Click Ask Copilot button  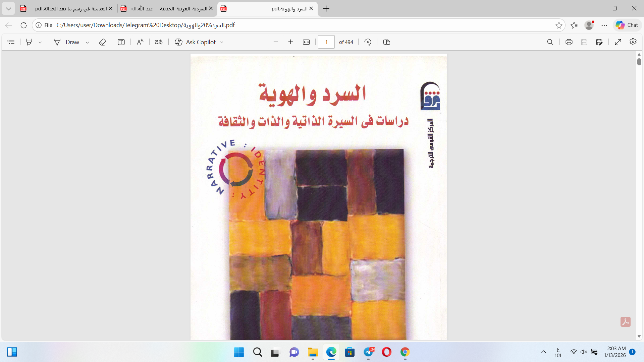click(x=195, y=42)
